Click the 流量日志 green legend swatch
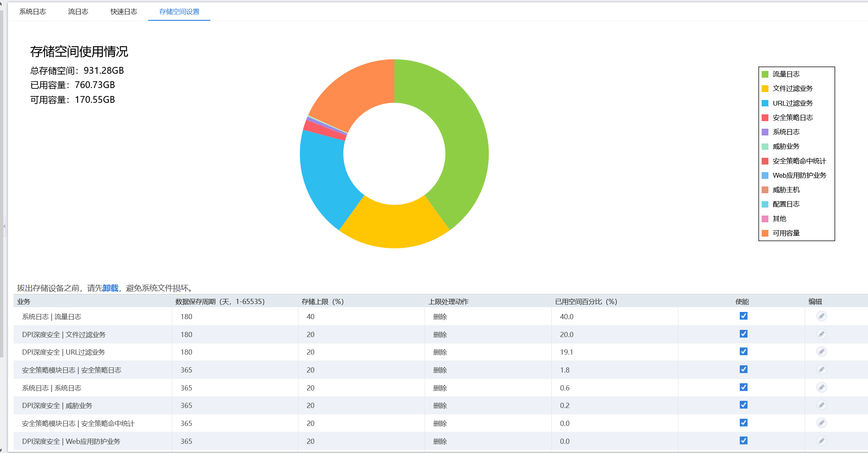 [x=765, y=74]
